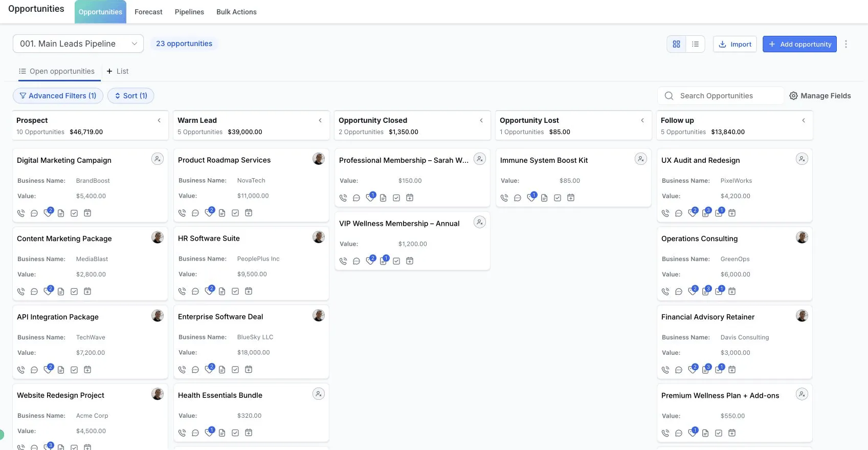Call contact on Digital Marketing Campaign card
The height and width of the screenshot is (450, 868).
coord(21,213)
